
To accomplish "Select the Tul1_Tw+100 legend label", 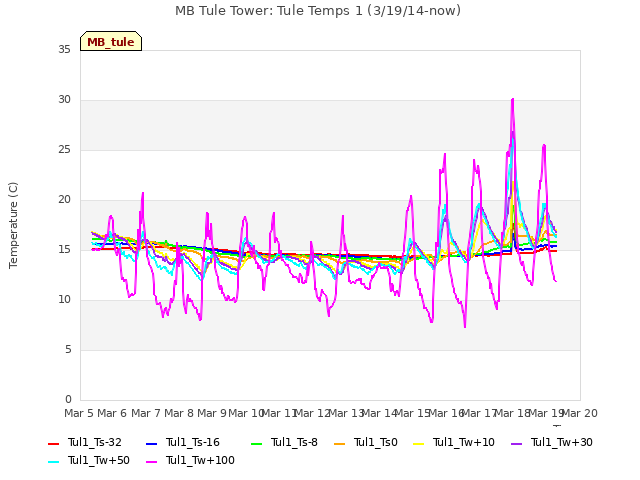I will 200,460.
